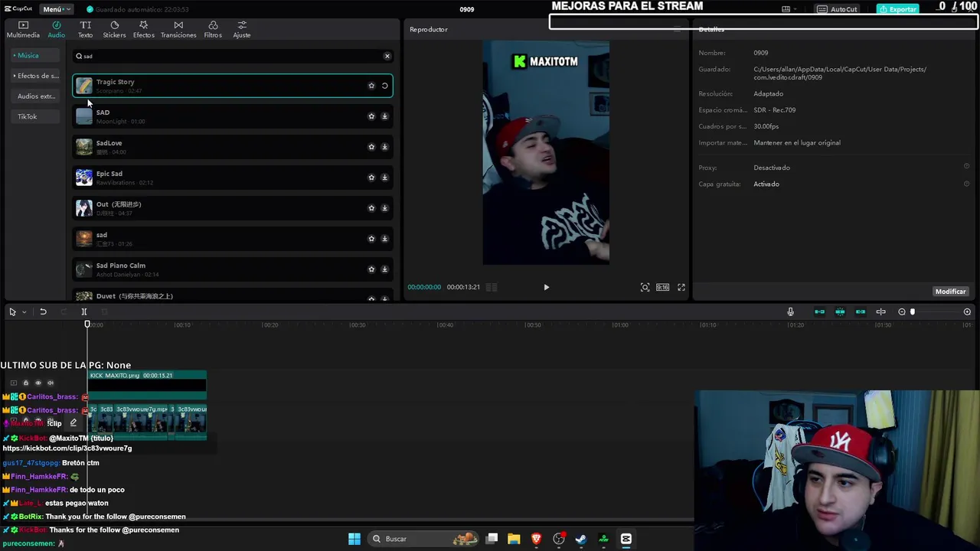Toggle auto snapping
Screen dimensions: 980x551
840,311
